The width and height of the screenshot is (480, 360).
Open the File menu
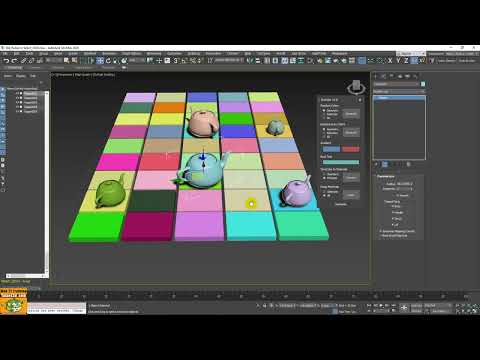point(5,53)
